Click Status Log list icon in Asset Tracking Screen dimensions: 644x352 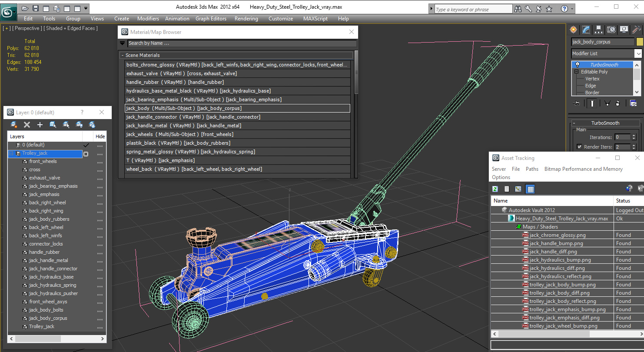pyautogui.click(x=507, y=189)
